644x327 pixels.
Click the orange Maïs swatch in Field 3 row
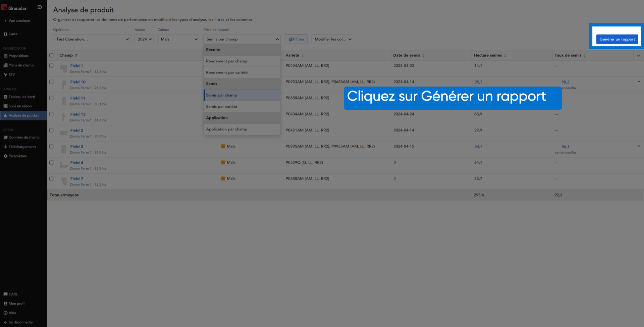[x=223, y=146]
